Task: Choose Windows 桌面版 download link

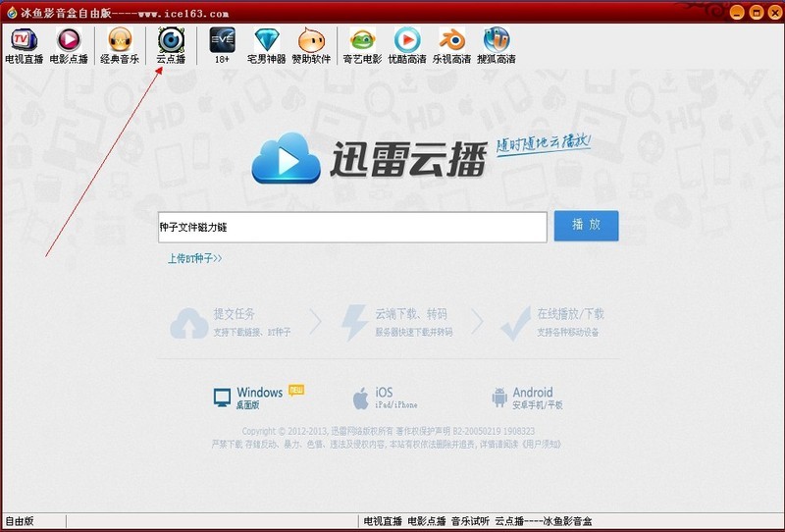Action: (259, 398)
